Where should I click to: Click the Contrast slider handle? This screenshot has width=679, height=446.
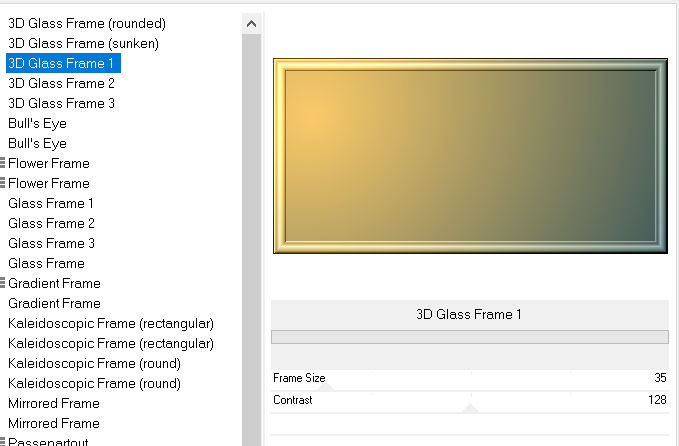471,407
